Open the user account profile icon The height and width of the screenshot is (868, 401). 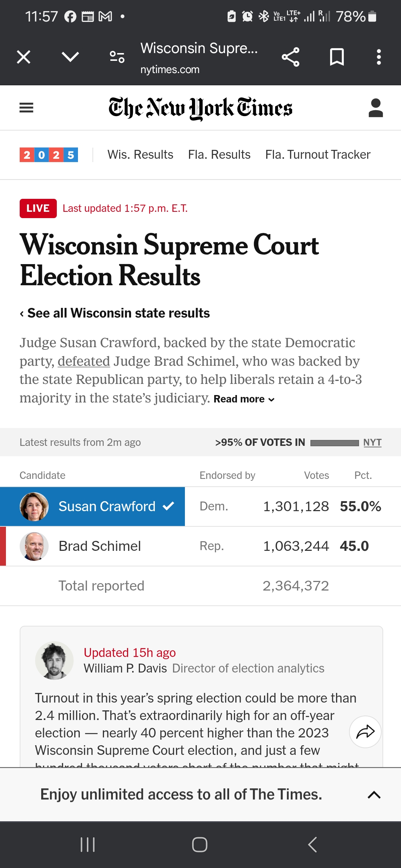coord(375,108)
